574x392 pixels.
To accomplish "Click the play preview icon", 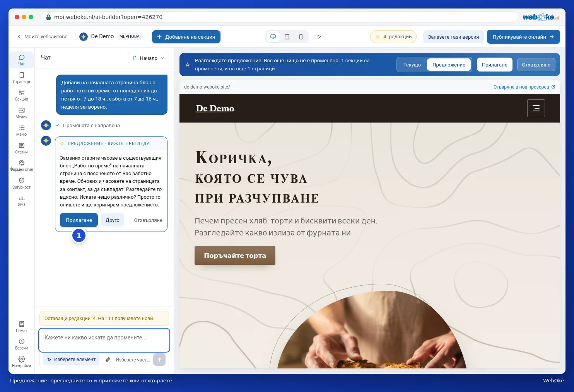I will tap(319, 37).
